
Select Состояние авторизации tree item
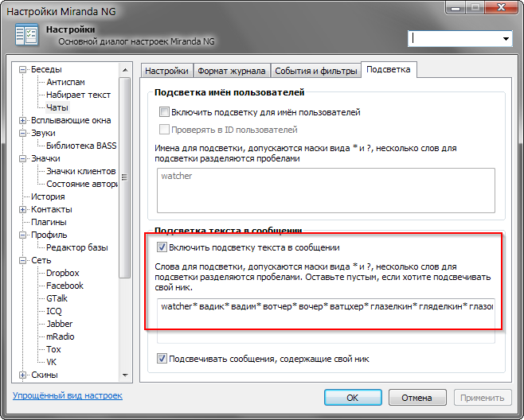[82, 184]
